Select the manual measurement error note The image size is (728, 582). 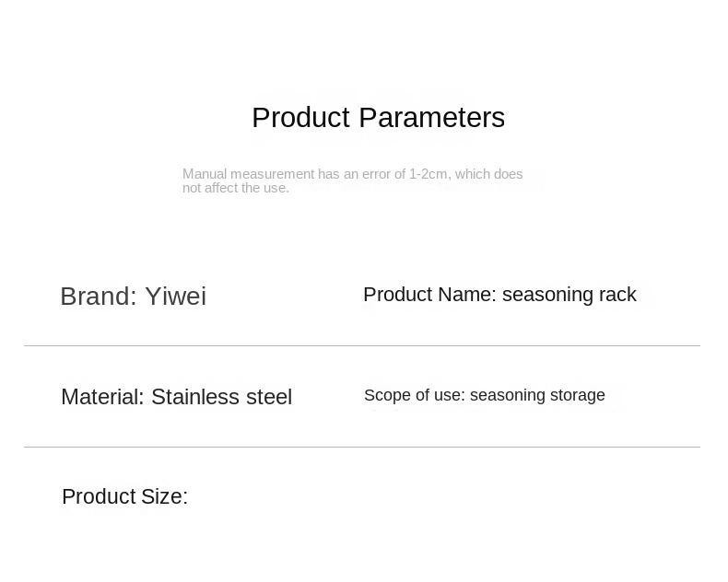(x=352, y=180)
